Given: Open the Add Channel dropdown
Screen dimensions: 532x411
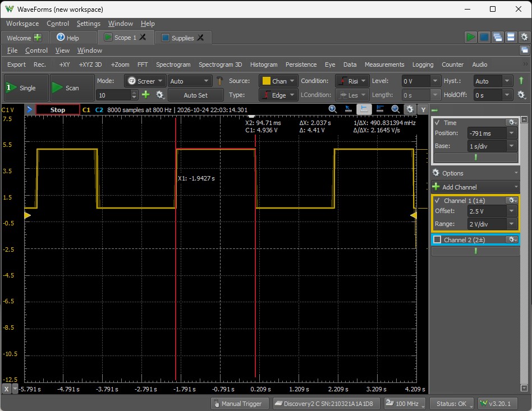Looking at the screenshot, I should 475,187.
